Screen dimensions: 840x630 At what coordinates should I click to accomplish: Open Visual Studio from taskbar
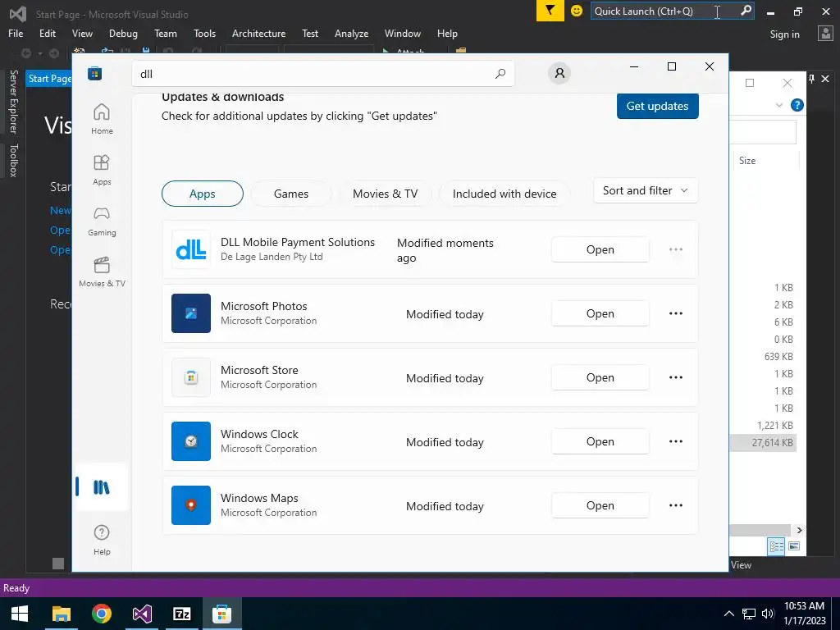tap(142, 614)
